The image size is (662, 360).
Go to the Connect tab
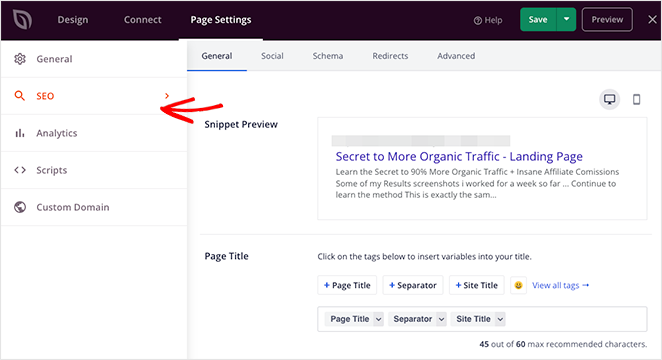tap(142, 19)
